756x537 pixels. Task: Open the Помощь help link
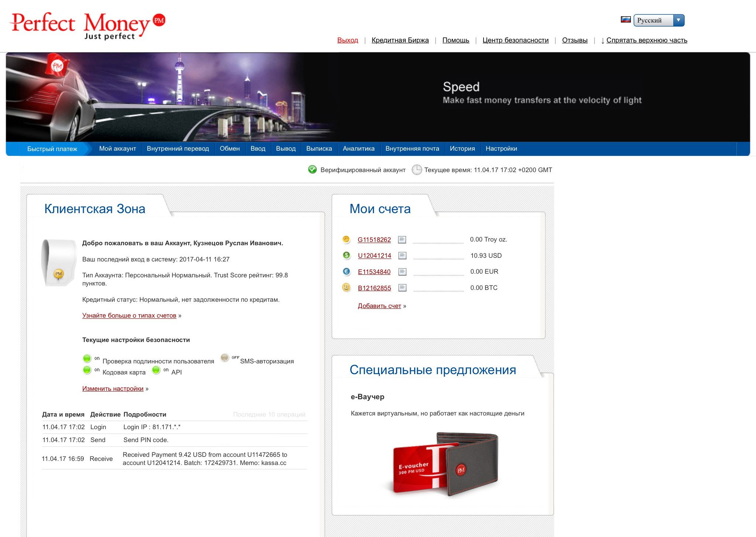456,40
